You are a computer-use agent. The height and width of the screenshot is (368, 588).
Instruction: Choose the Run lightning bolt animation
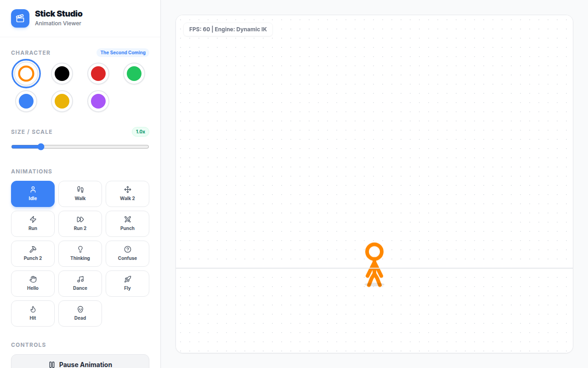(x=33, y=224)
